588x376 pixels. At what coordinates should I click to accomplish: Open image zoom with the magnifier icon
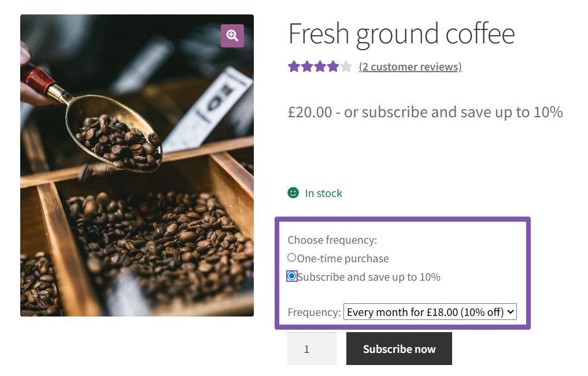tap(232, 35)
